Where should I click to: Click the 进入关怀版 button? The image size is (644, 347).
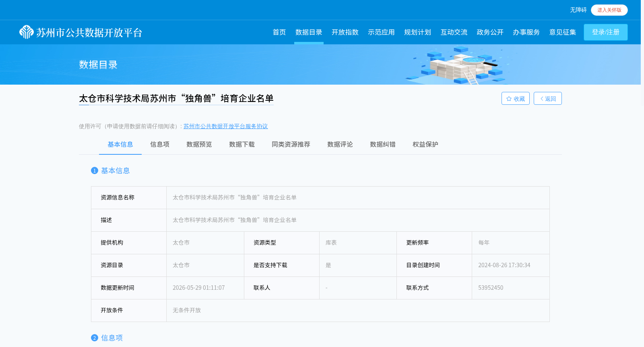(x=609, y=10)
